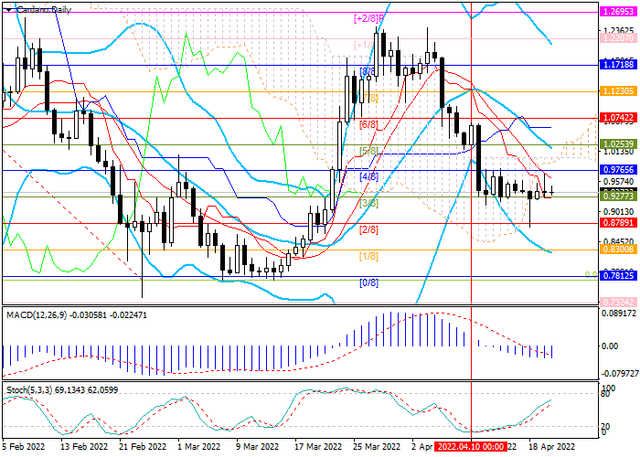Select the 1 Mar 2022 date label

tap(200, 446)
